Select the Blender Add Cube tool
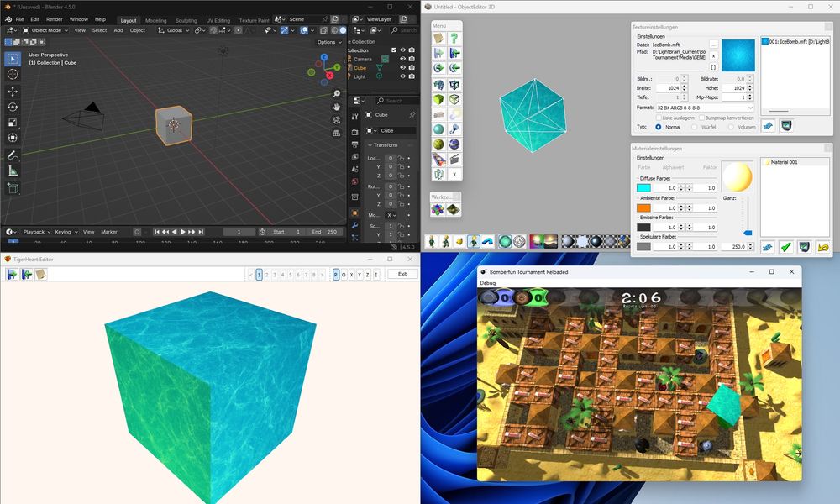The width and height of the screenshot is (840, 504). coord(13,188)
